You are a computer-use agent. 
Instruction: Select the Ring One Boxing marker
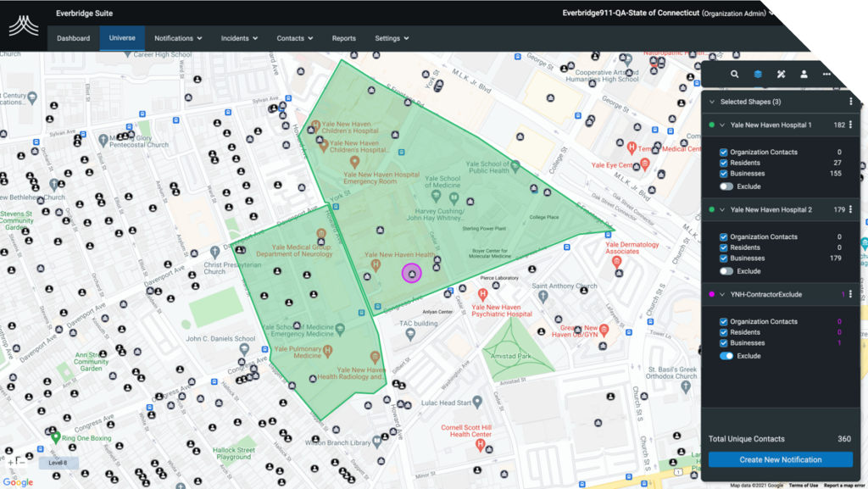click(x=55, y=437)
